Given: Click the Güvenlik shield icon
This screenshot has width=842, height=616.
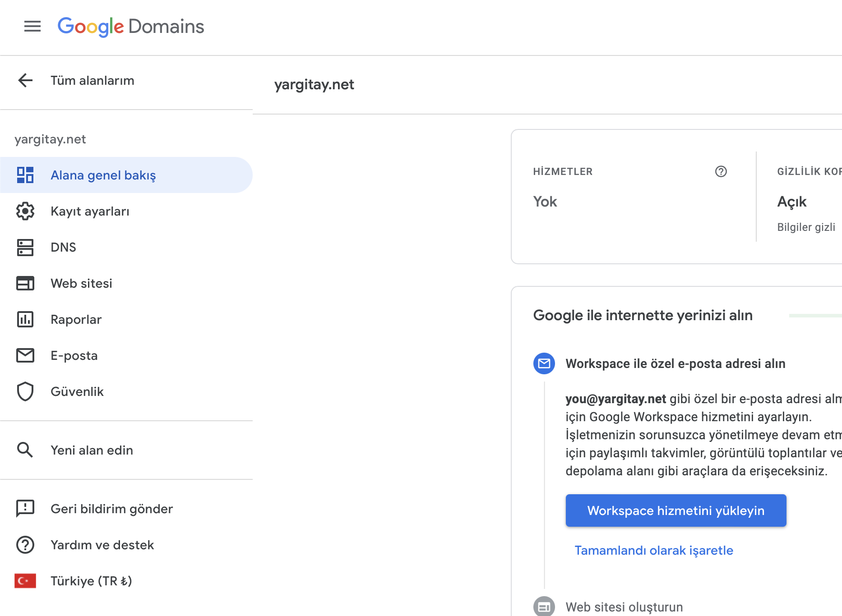Looking at the screenshot, I should [x=25, y=391].
